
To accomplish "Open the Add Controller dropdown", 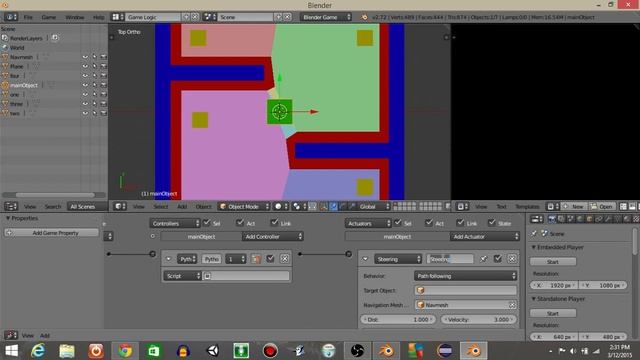I will [273, 237].
